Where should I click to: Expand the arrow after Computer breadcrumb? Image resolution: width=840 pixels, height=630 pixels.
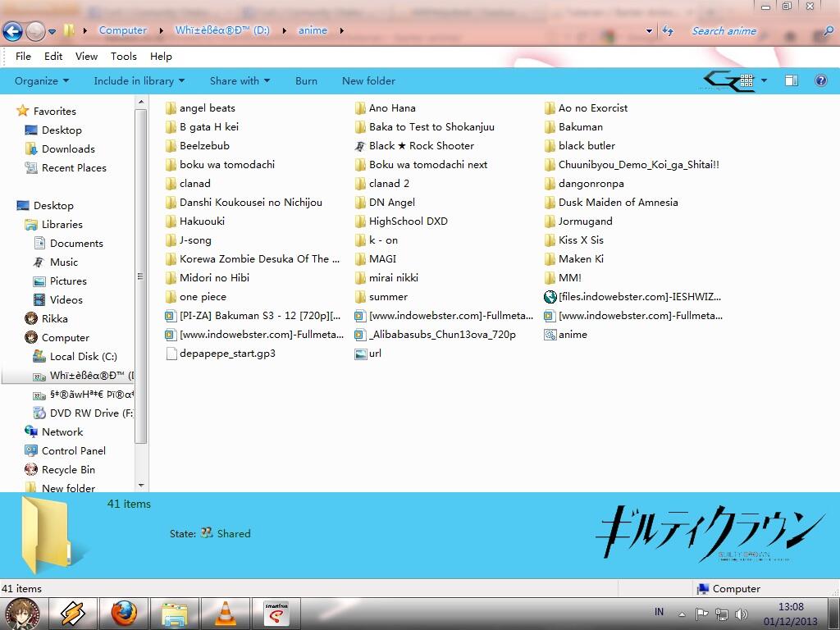(162, 30)
